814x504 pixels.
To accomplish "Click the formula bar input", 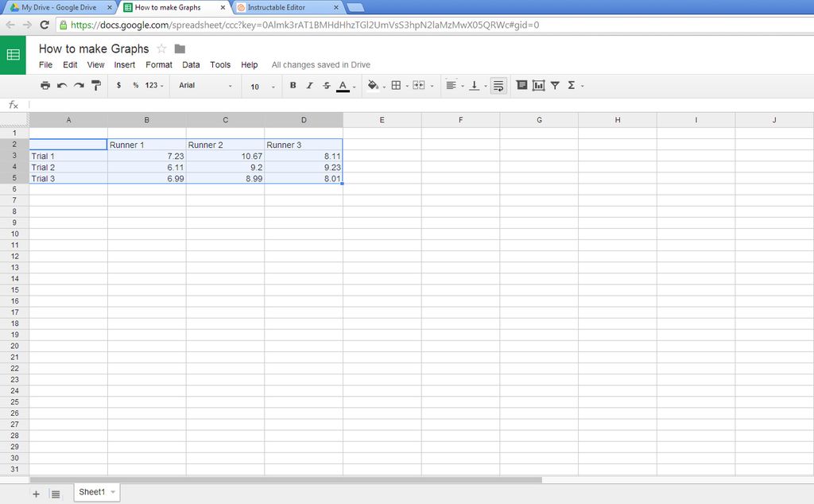I will click(421, 105).
